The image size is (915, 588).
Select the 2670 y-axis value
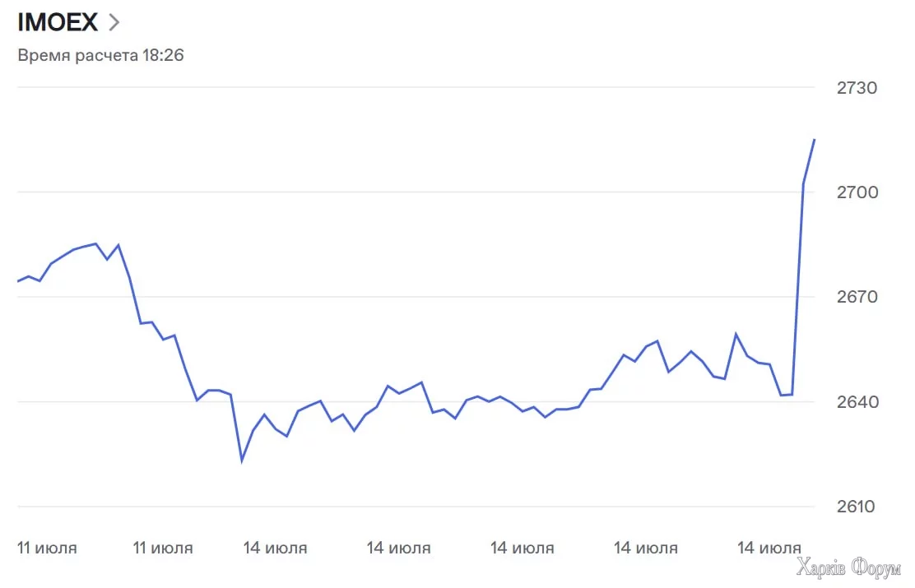(857, 297)
